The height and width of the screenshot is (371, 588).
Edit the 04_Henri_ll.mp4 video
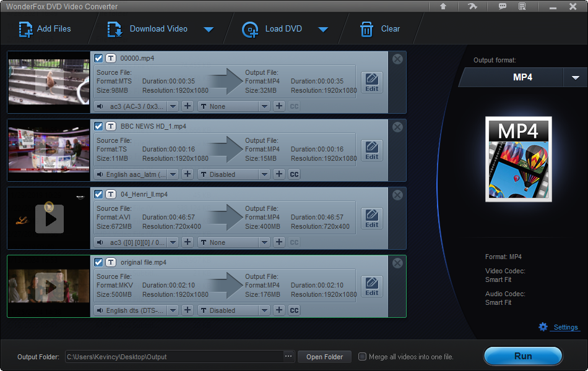[372, 218]
